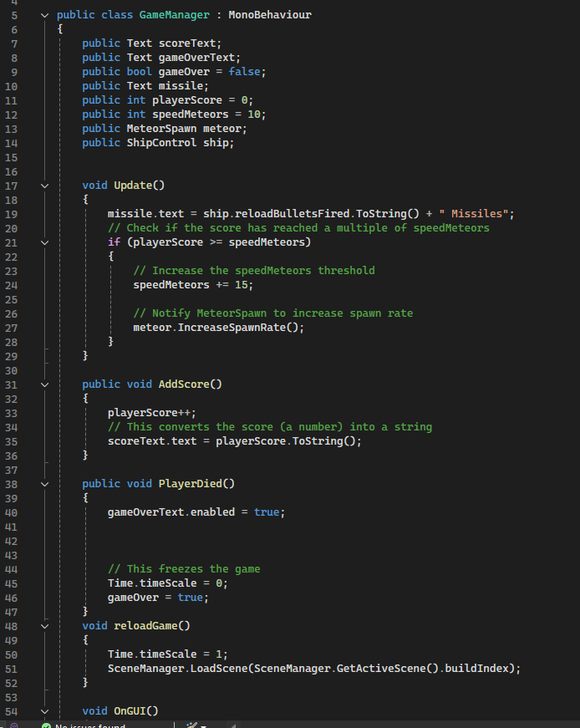Click "Time.timeScale = 1" on line 50

(165, 654)
